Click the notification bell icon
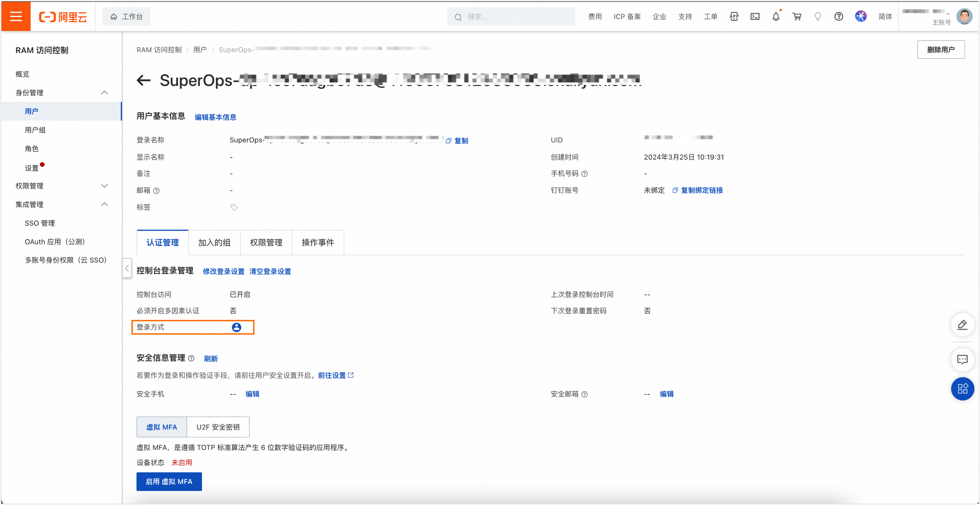The image size is (980, 505). point(776,16)
